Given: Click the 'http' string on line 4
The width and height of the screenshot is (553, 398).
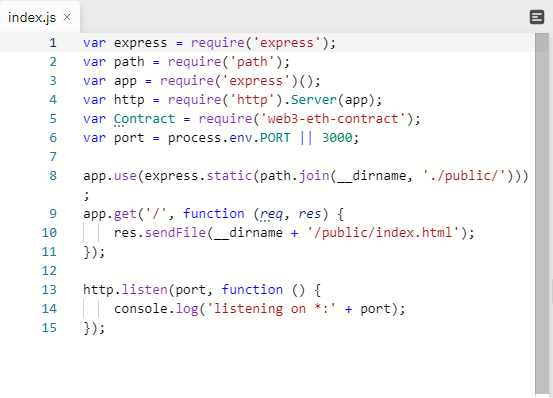Looking at the screenshot, I should [252, 100].
